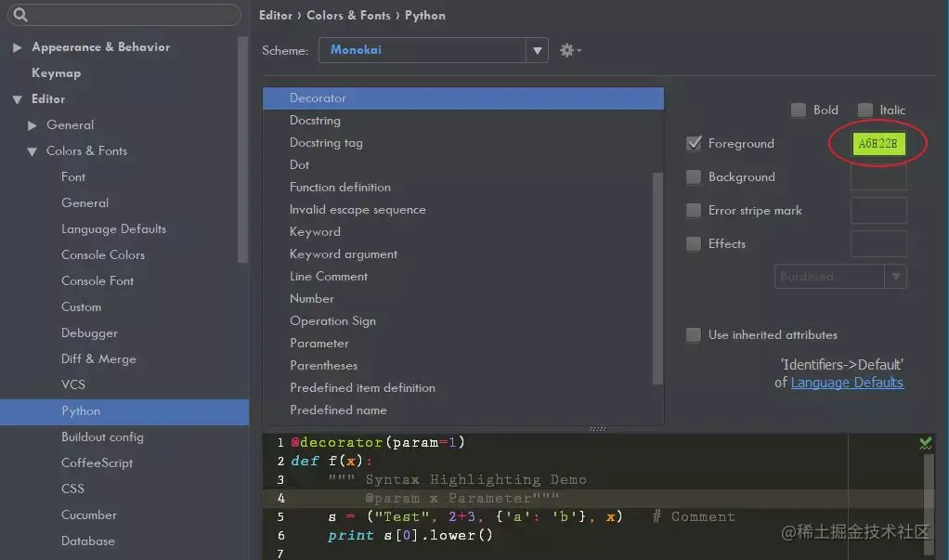Click the code preview scrollbar
949x560 pixels.
pyautogui.click(x=929, y=502)
